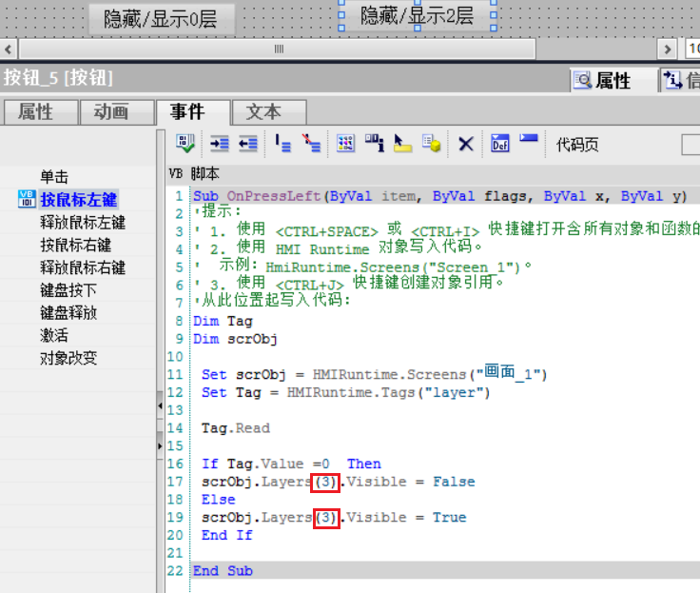Viewport: 700px width, 593px height.
Task: Click code line 1 Sub OnPressLeft
Action: pos(439,196)
